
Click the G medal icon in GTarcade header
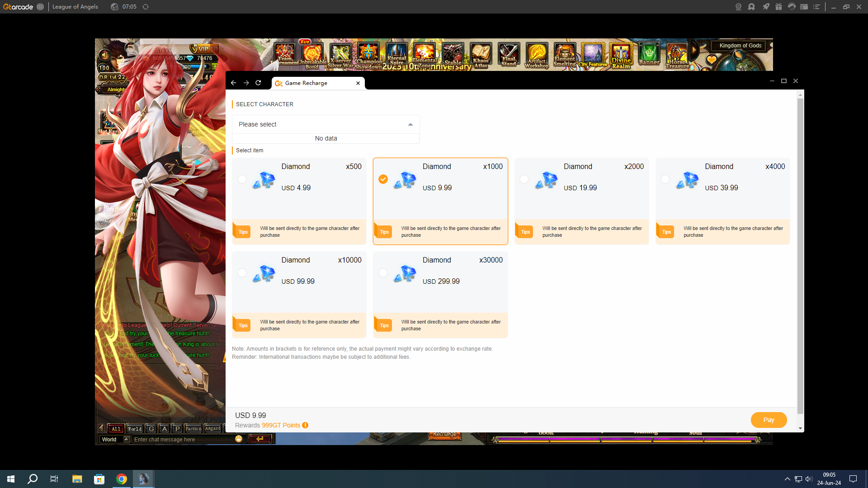[738, 7]
